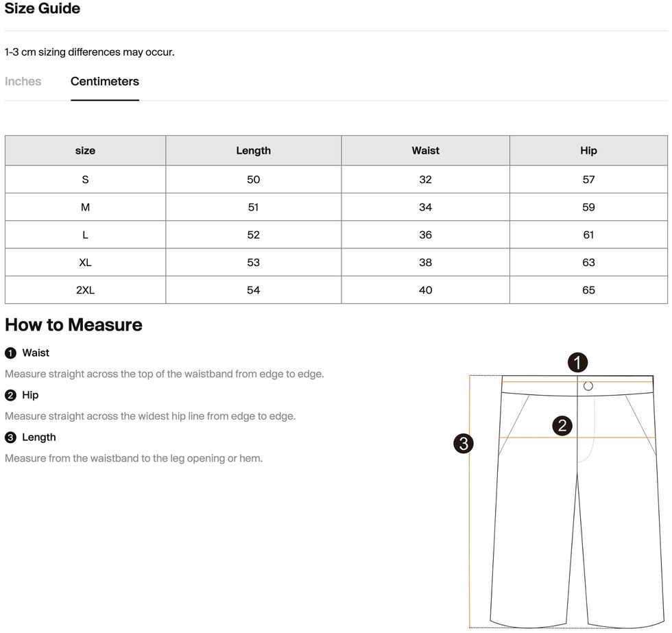
Task: Click the number 2 hip marker on diagram
Action: pyautogui.click(x=562, y=426)
